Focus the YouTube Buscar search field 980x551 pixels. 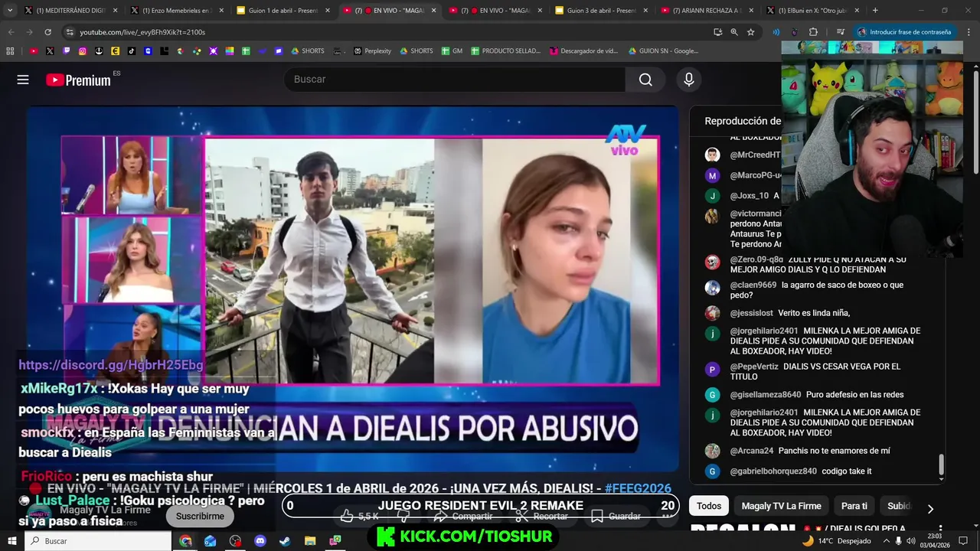pyautogui.click(x=455, y=80)
